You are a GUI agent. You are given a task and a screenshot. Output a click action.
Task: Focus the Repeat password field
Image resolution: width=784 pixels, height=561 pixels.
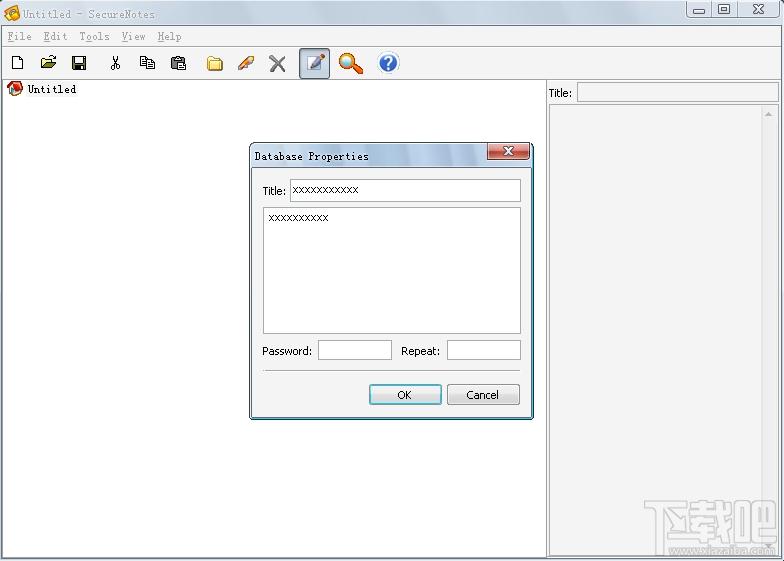(484, 350)
